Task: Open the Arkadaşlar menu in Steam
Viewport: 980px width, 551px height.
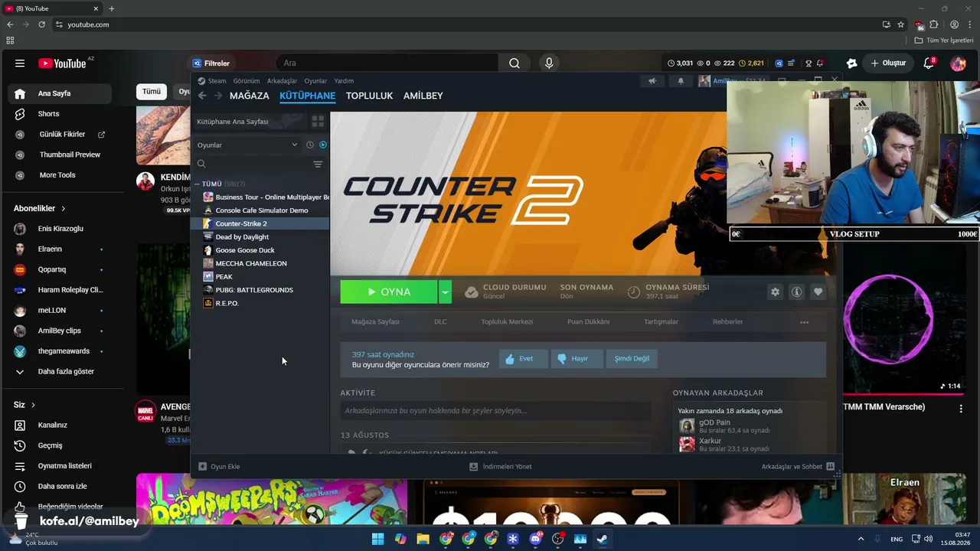Action: tap(282, 81)
